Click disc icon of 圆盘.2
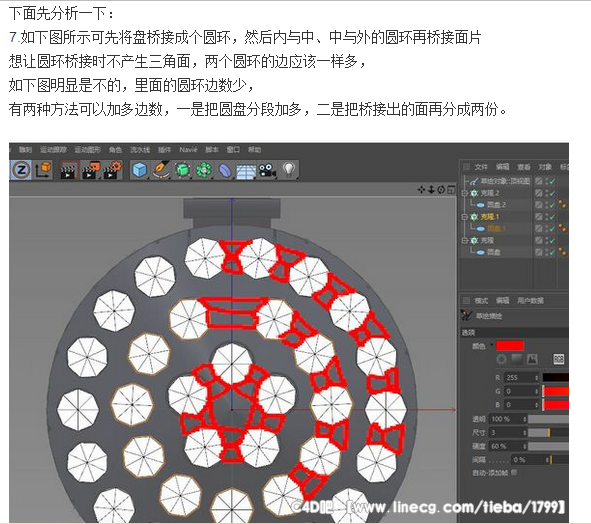The height and width of the screenshot is (524, 591). (x=481, y=205)
